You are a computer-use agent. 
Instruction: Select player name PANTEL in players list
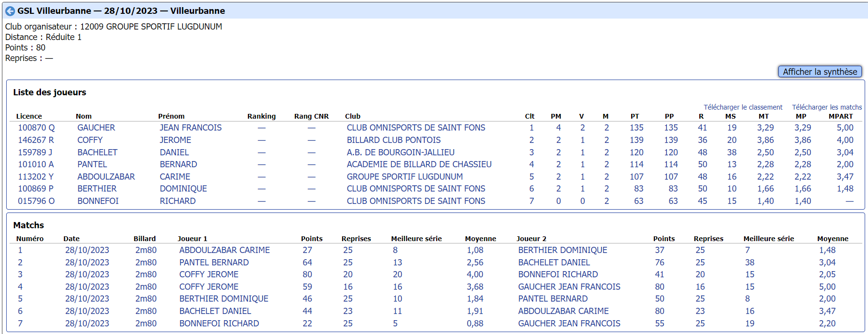92,164
